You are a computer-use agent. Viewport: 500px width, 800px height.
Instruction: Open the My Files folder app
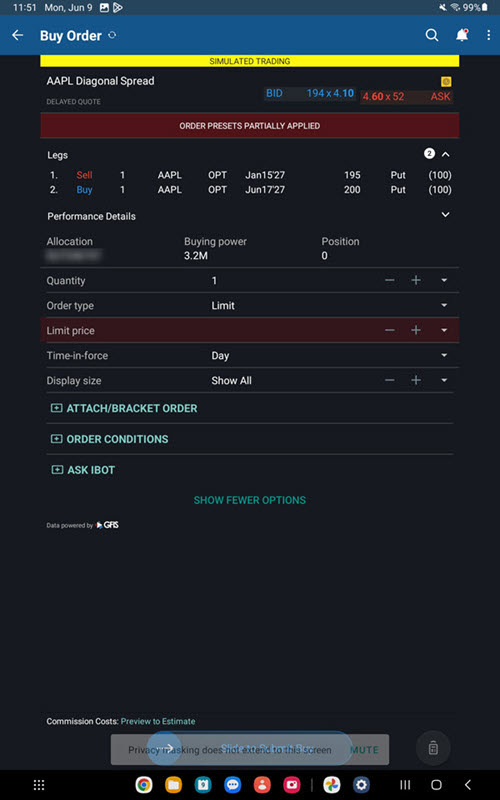pyautogui.click(x=173, y=785)
